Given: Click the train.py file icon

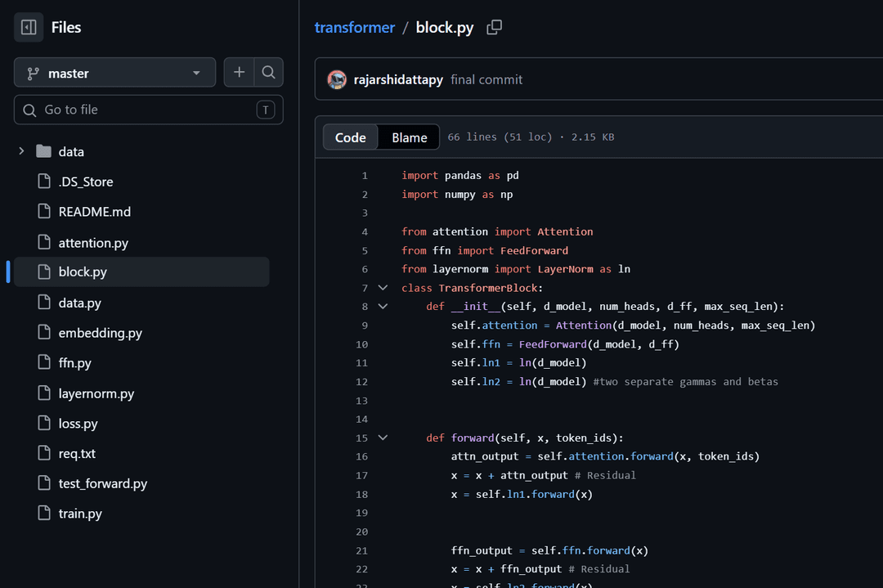Looking at the screenshot, I should 44,513.
